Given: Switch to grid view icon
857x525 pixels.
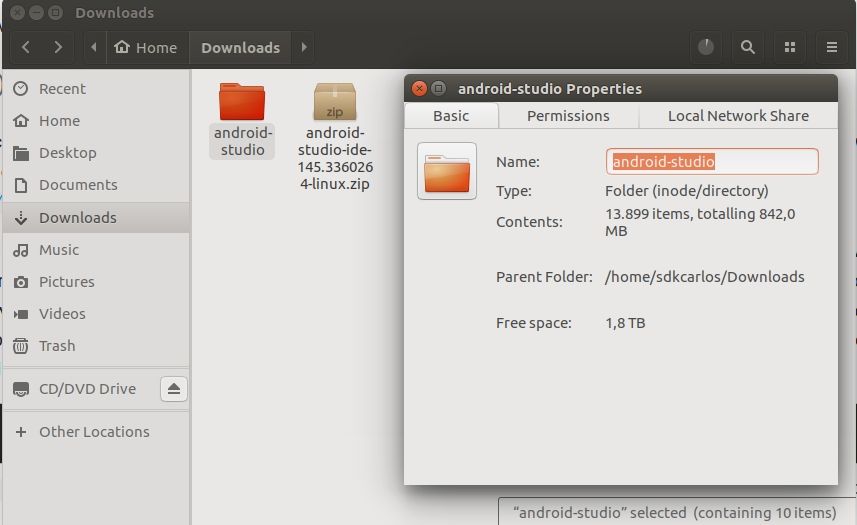Looking at the screenshot, I should [790, 48].
